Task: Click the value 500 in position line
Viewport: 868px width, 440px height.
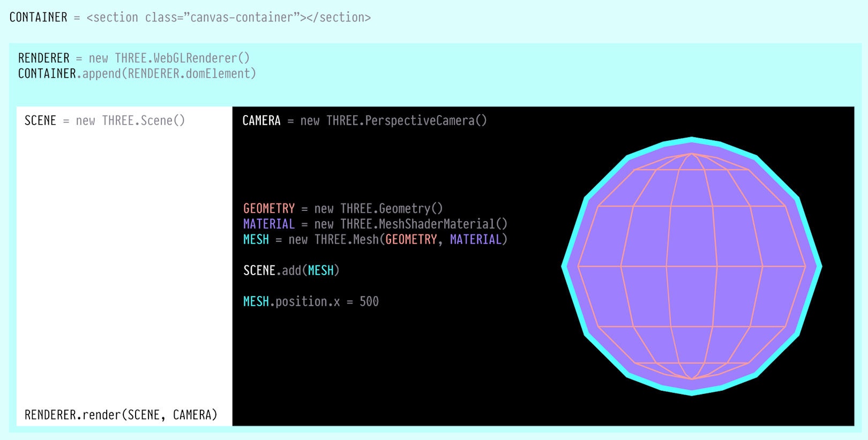Action: point(369,302)
